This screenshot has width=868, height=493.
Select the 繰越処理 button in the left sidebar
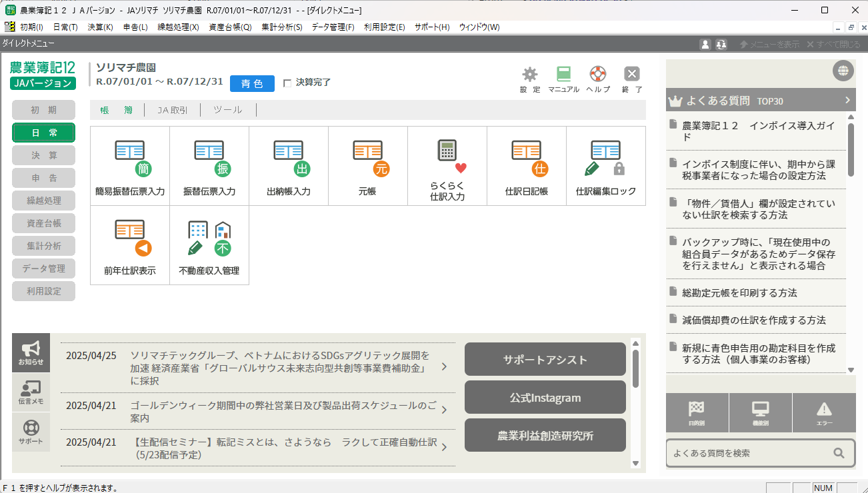tap(43, 201)
